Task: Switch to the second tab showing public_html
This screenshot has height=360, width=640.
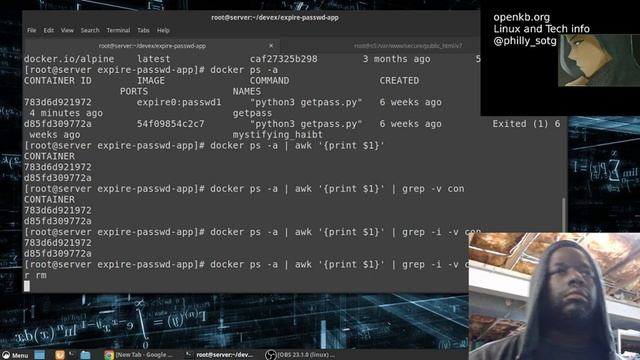Action: pyautogui.click(x=408, y=46)
